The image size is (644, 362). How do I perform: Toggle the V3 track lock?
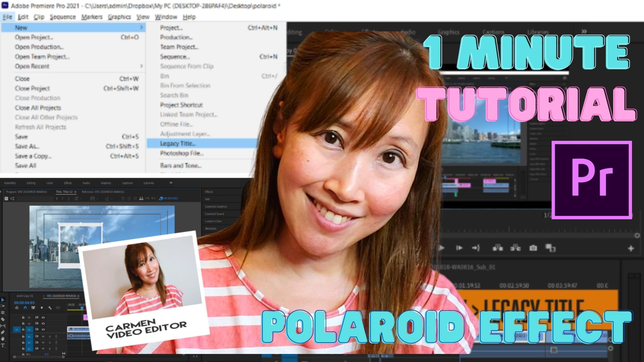(23, 317)
